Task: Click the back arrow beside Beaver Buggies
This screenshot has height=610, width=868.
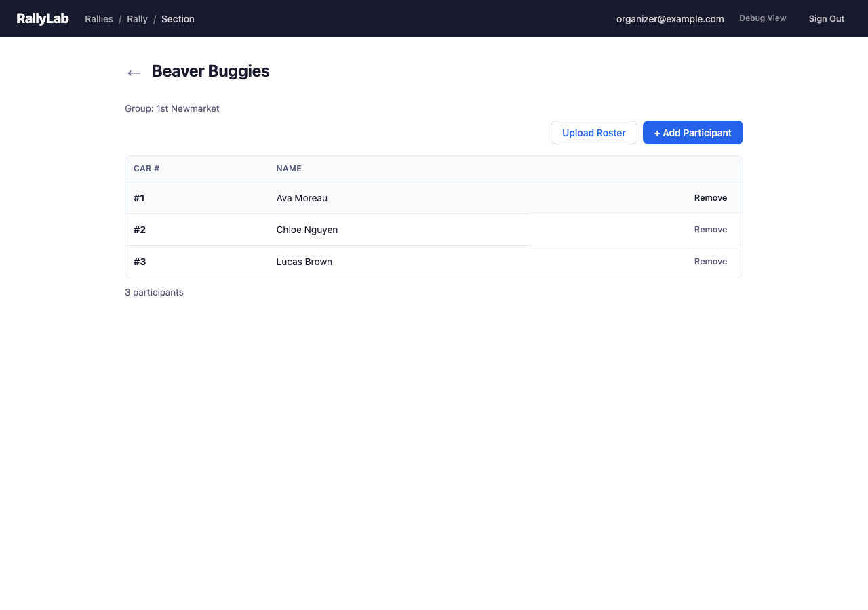Action: click(134, 72)
